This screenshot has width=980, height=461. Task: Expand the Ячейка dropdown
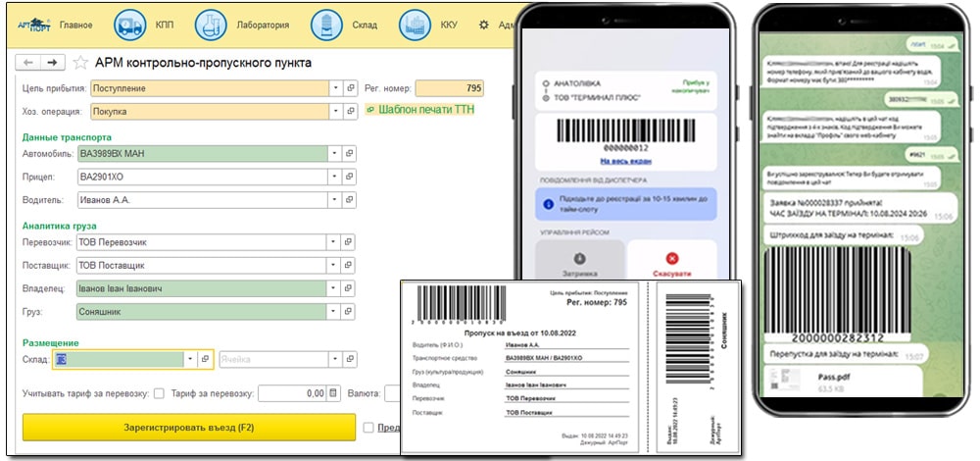click(336, 359)
